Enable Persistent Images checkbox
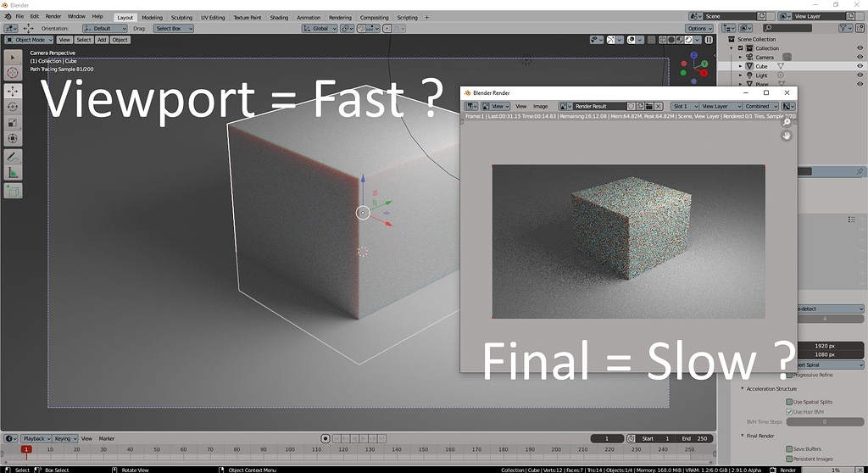868x473 pixels. pos(789,459)
